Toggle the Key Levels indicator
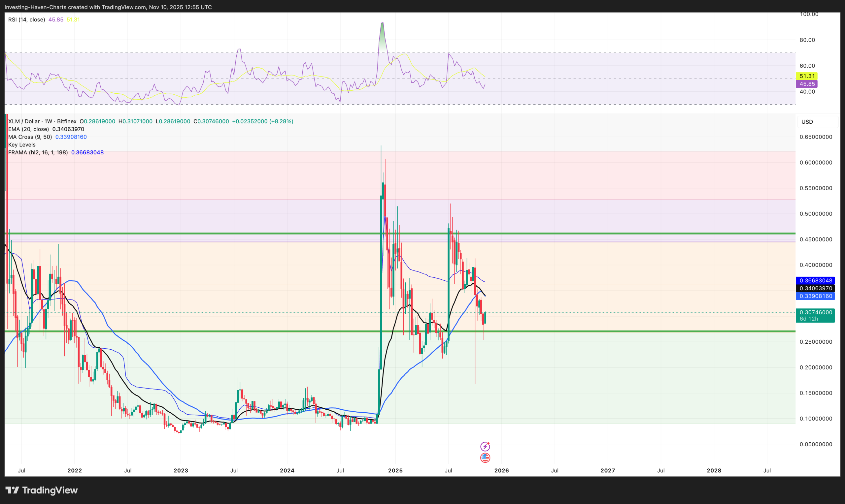Screen dimensions: 845x504 click(21, 145)
